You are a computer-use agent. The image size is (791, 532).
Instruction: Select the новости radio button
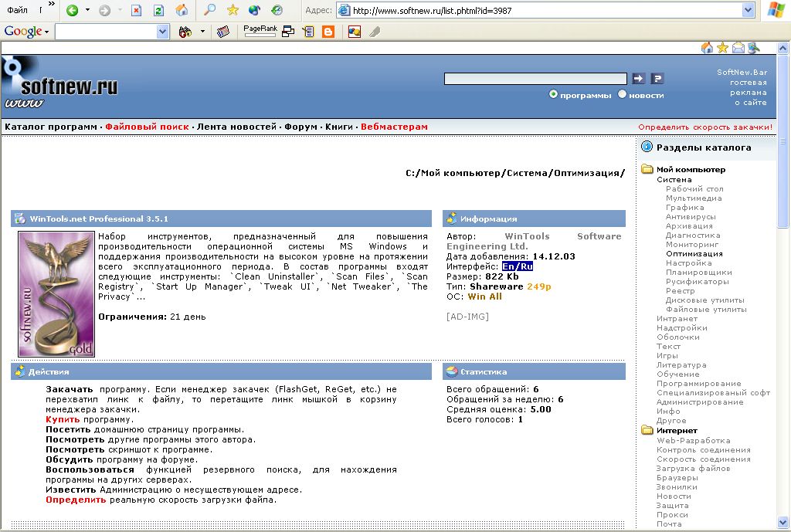[622, 94]
